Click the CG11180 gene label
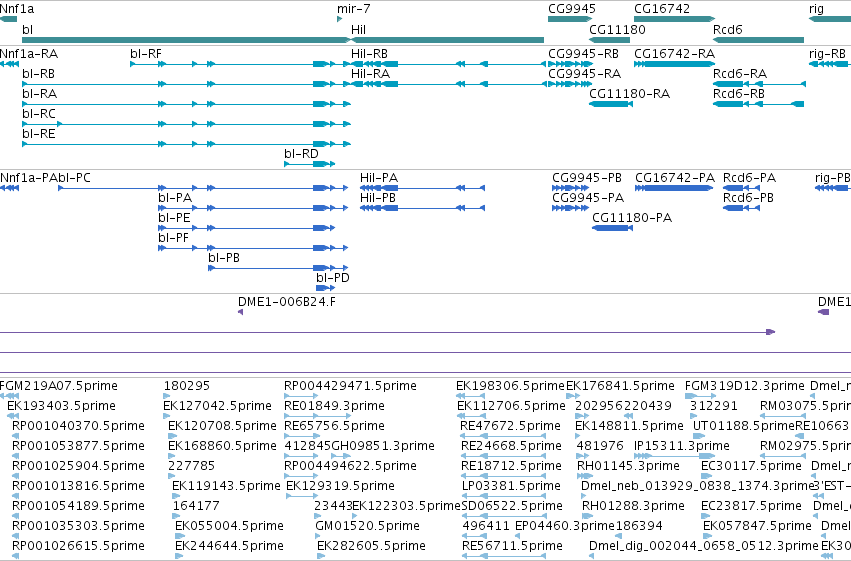The width and height of the screenshot is (851, 561). [617, 29]
